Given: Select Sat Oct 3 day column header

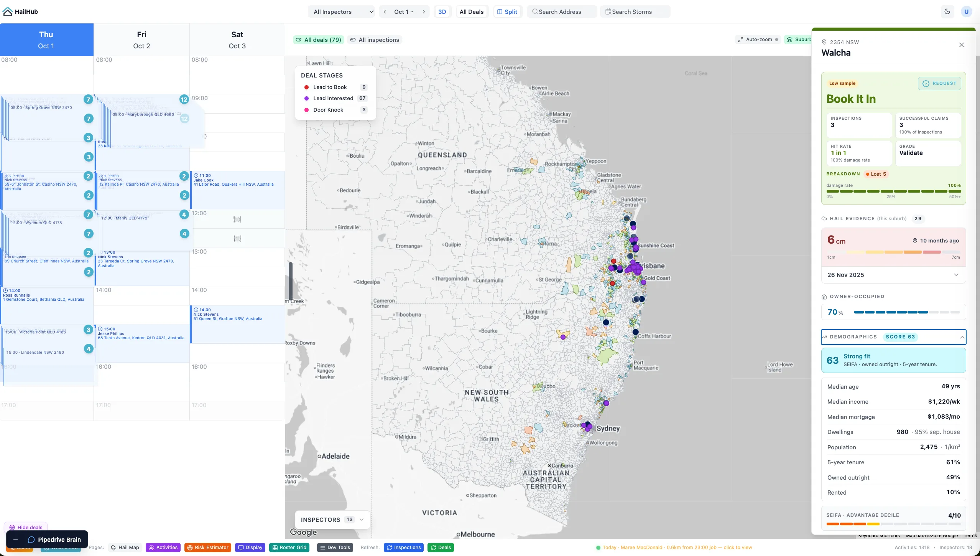Looking at the screenshot, I should [237, 40].
